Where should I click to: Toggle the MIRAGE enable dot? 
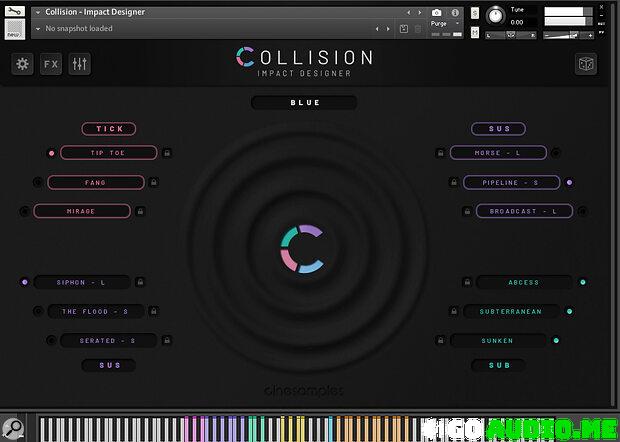click(25, 212)
